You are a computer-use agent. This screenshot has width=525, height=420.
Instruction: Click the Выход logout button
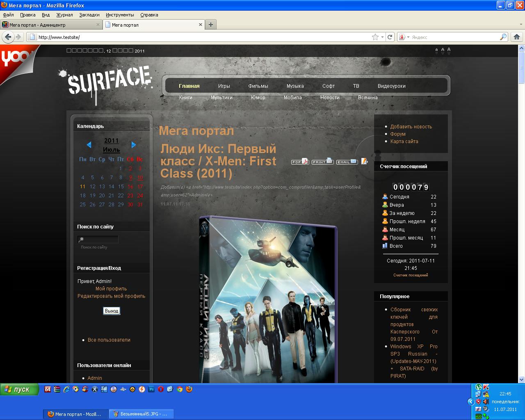(x=112, y=311)
